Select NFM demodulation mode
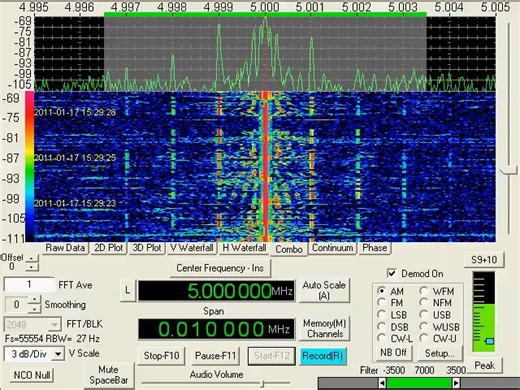The image size is (520, 390). tap(424, 302)
